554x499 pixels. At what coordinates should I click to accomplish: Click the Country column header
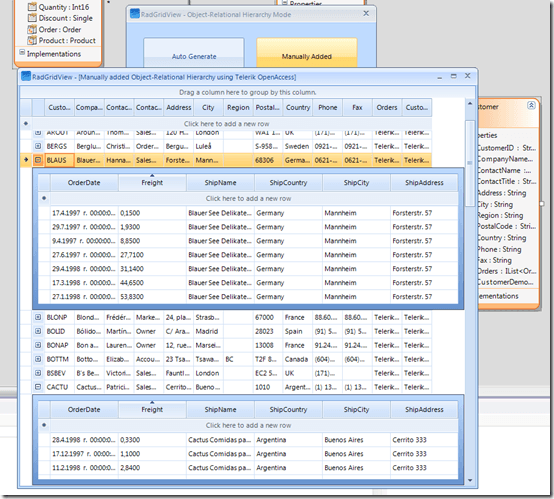[x=298, y=107]
